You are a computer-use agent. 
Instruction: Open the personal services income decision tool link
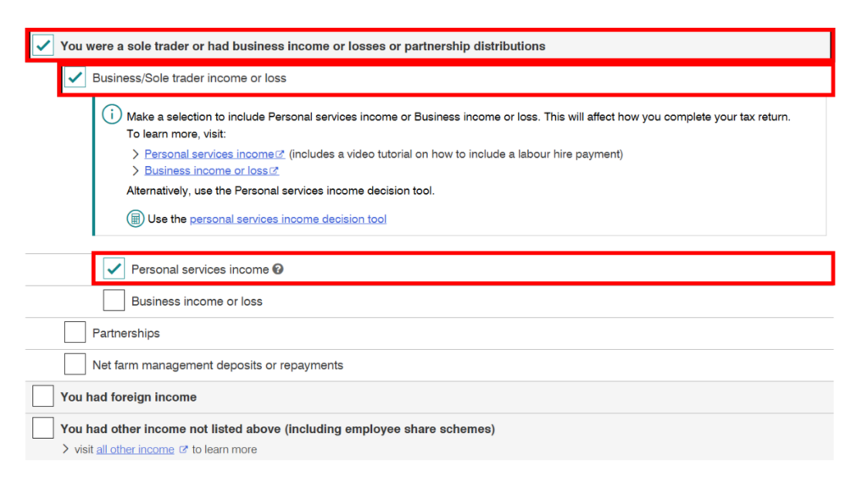tap(288, 219)
